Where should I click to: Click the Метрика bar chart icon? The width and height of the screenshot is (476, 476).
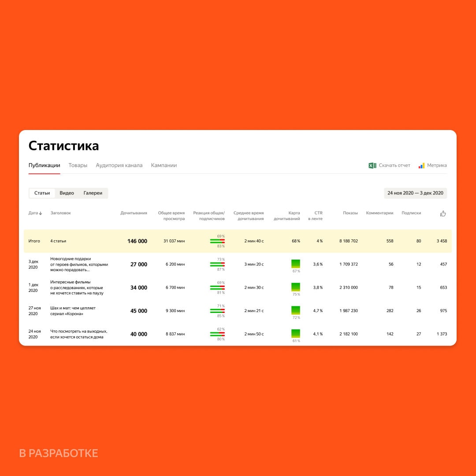[421, 165]
